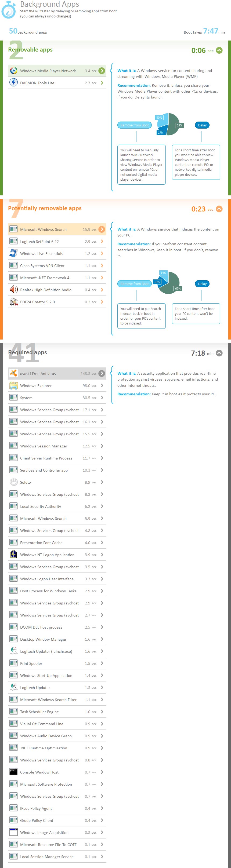Select the Windows Start-Up Application row
Screen dimensions: 231x868
[57, 676]
